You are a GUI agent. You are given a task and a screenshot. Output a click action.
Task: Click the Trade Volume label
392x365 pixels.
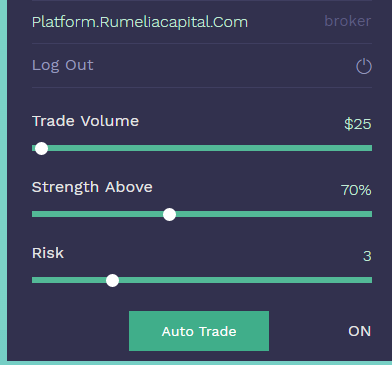(x=85, y=121)
